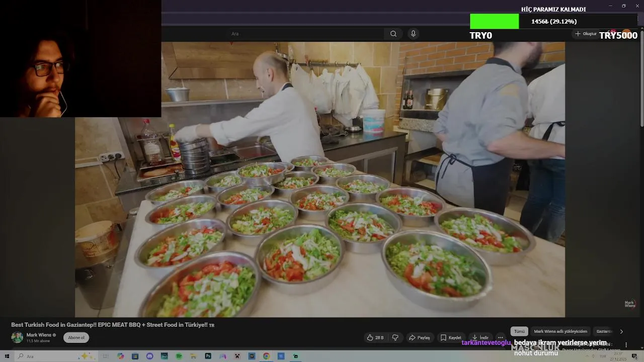The image size is (644, 362).
Task: Click the '11,5 Mn abone' subscriber count
Action: (38, 341)
